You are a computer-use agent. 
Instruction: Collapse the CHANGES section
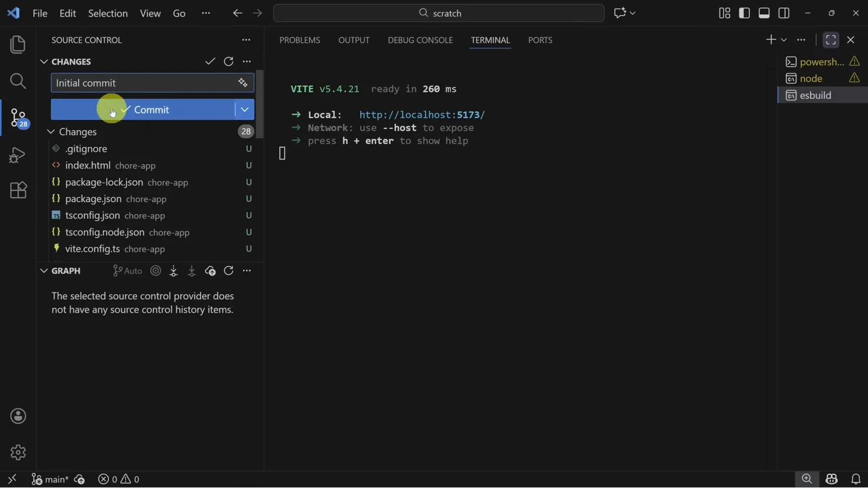coord(44,62)
